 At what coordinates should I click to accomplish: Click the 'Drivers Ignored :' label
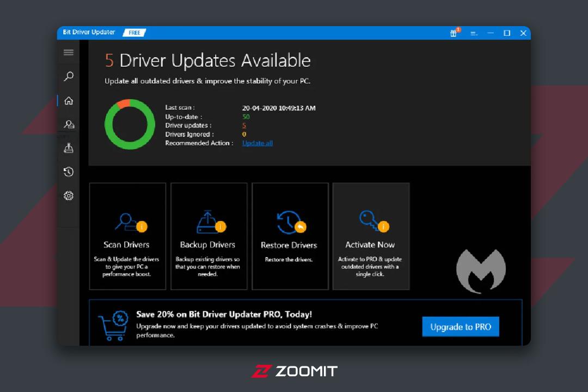click(x=189, y=134)
